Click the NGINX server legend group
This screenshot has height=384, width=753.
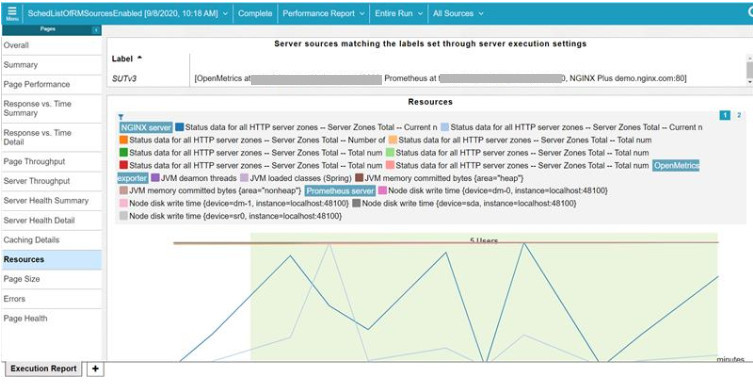(x=146, y=127)
